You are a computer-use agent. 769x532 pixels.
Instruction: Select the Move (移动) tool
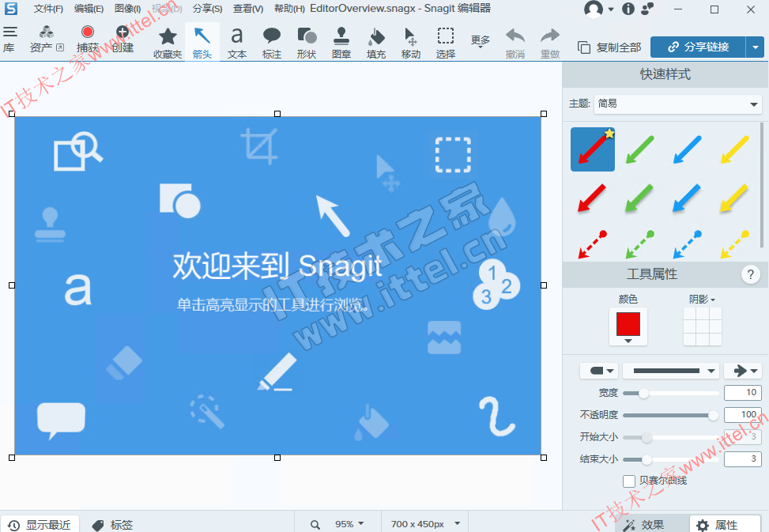(x=411, y=43)
